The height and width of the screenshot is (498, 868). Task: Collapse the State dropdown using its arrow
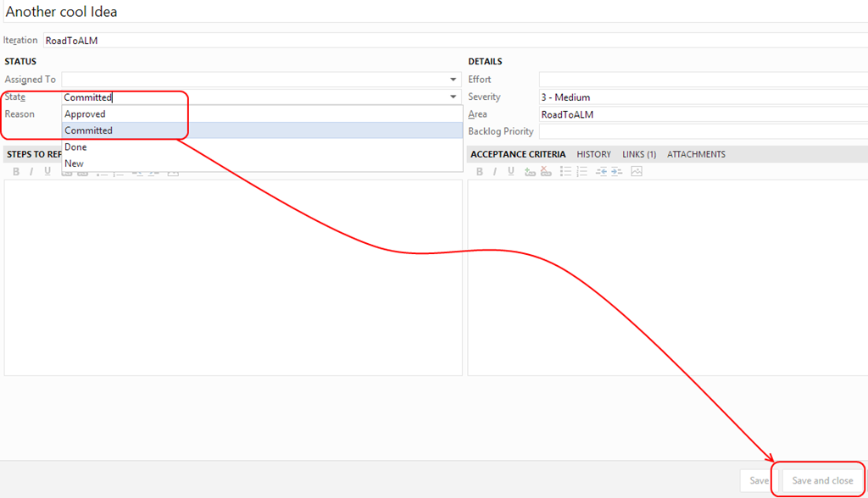453,97
